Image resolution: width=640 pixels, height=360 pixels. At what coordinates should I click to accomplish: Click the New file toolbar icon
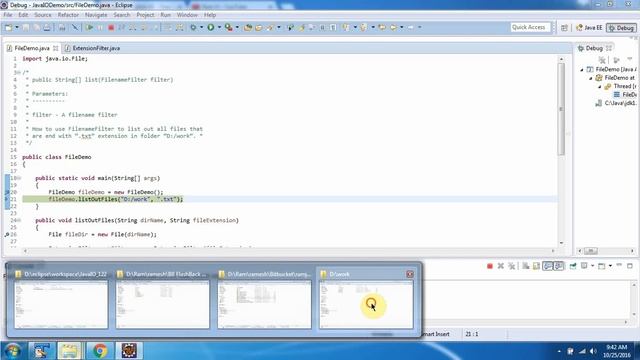(x=8, y=27)
